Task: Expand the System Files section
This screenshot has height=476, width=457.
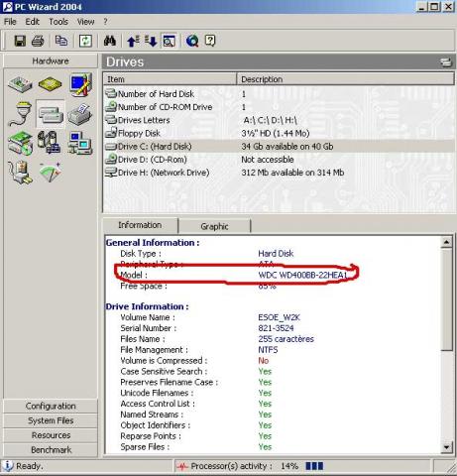Action: [x=51, y=420]
